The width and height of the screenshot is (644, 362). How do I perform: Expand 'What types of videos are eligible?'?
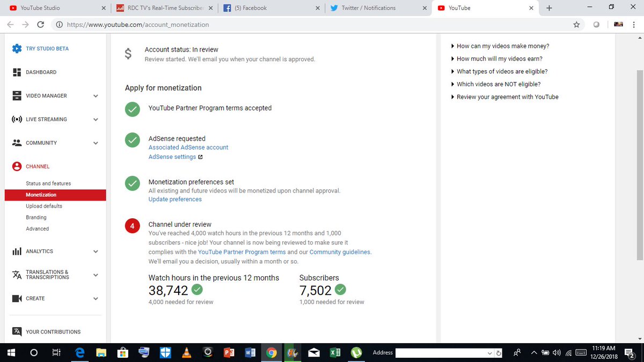point(499,71)
